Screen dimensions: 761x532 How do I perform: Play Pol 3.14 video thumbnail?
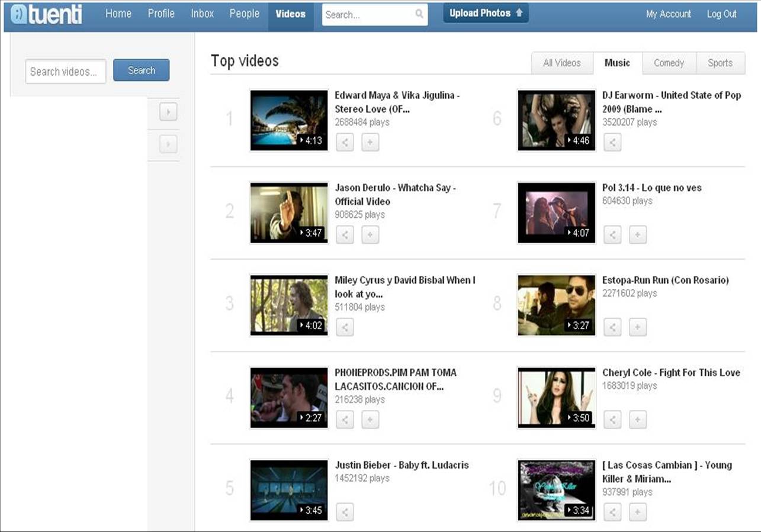coord(557,212)
